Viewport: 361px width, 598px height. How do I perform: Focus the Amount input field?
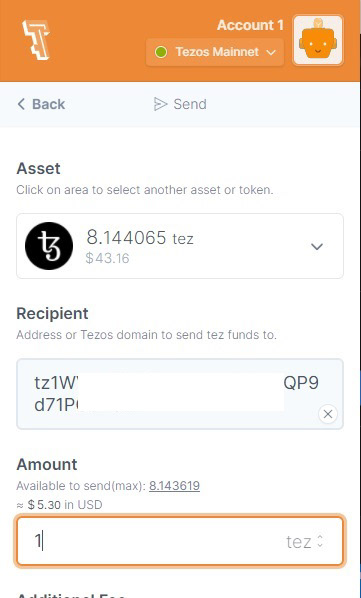(x=180, y=541)
